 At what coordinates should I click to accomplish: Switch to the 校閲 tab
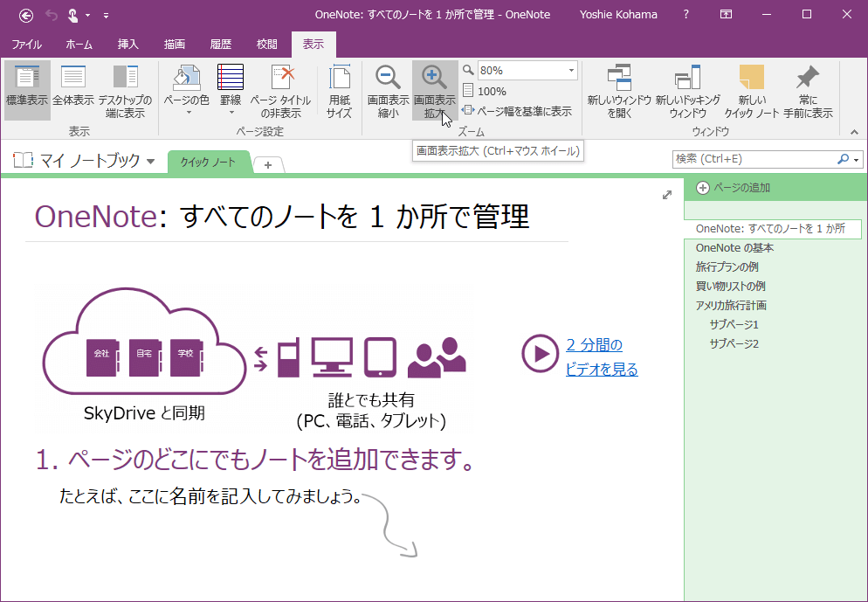point(267,45)
